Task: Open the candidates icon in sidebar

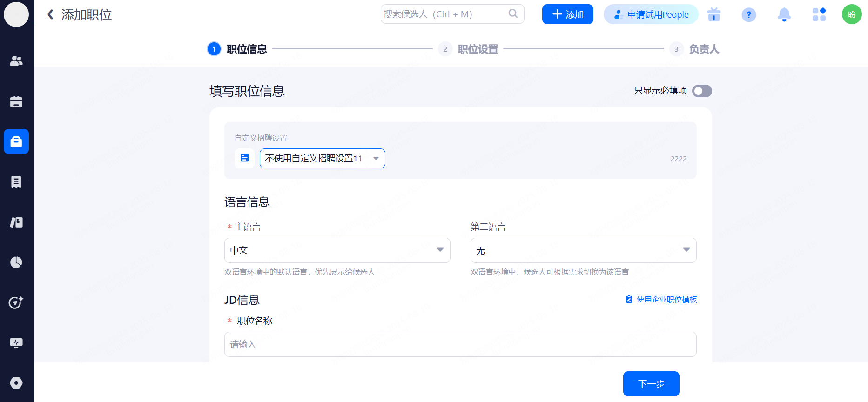Action: point(16,61)
